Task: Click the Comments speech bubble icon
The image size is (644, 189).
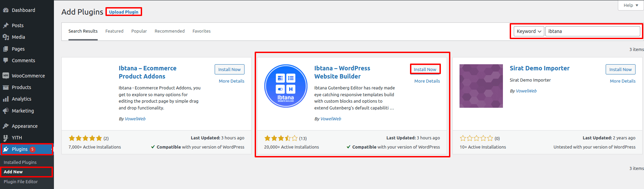Action: pyautogui.click(x=6, y=61)
